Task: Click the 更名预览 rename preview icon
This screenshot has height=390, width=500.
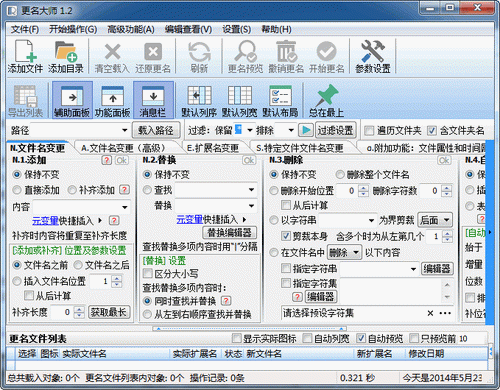Action: coord(246,56)
